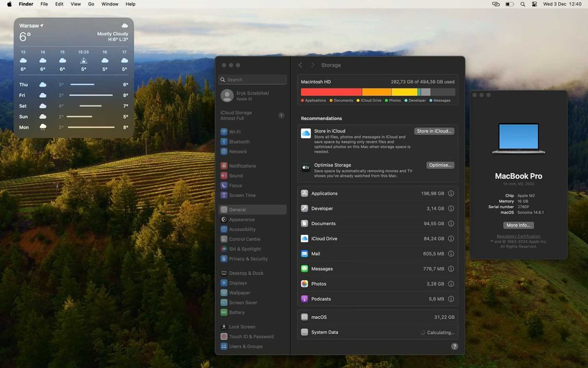Open iCloud Storage Almost Full notice
Screen dimensions: 588x368
click(x=252, y=115)
